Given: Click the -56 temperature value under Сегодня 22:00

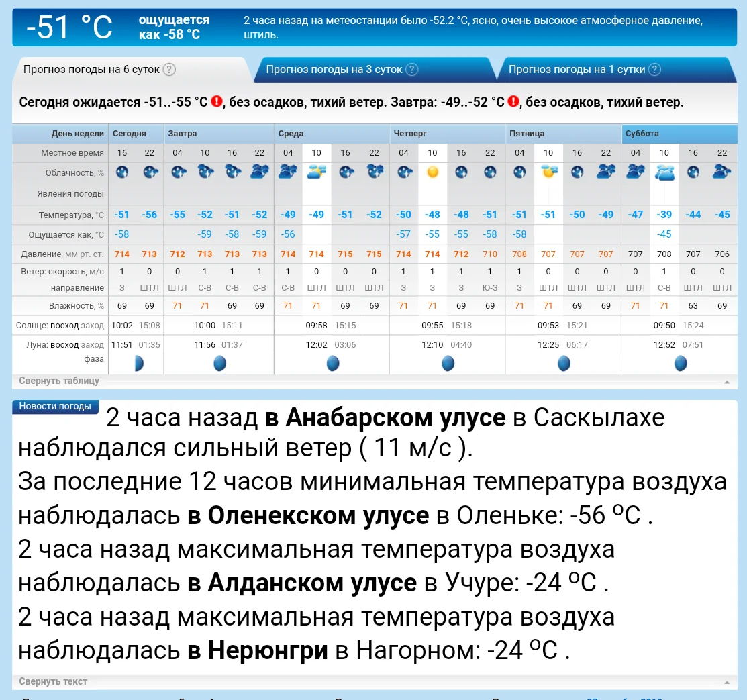Looking at the screenshot, I should tap(149, 215).
